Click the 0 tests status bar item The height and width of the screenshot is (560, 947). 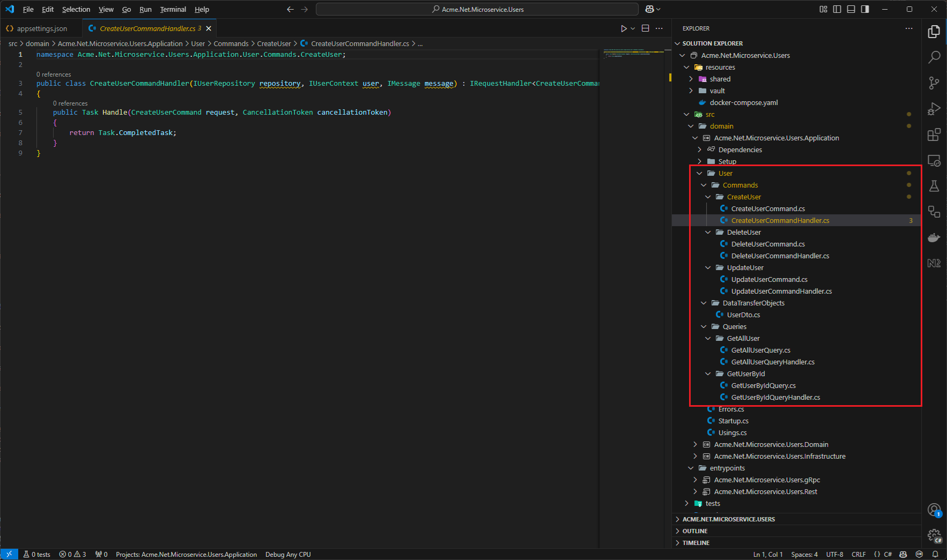36,554
